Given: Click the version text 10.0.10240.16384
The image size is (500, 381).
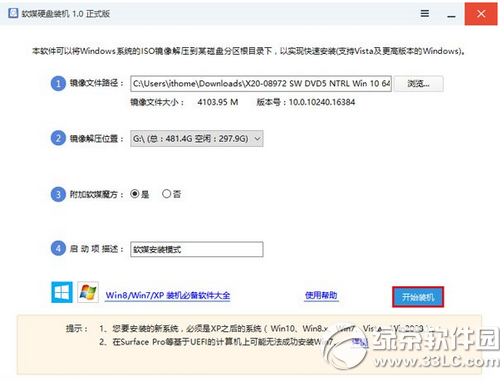Looking at the screenshot, I should click(x=322, y=102).
